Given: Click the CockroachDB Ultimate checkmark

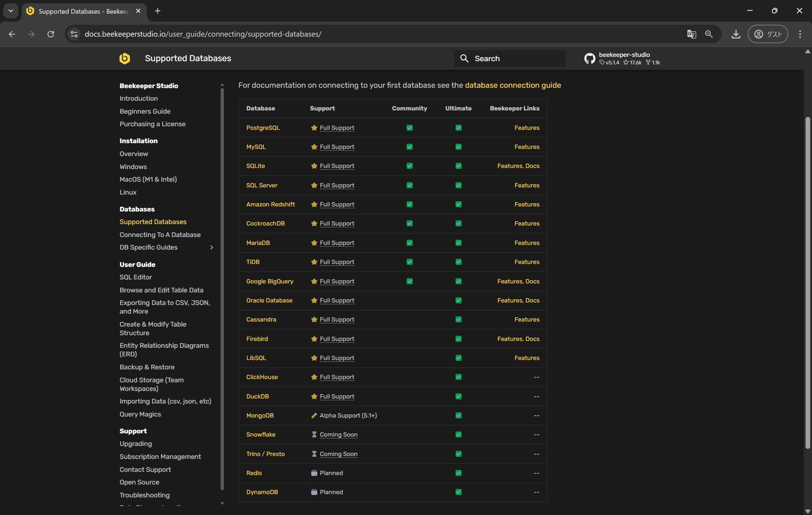Looking at the screenshot, I should 459,223.
